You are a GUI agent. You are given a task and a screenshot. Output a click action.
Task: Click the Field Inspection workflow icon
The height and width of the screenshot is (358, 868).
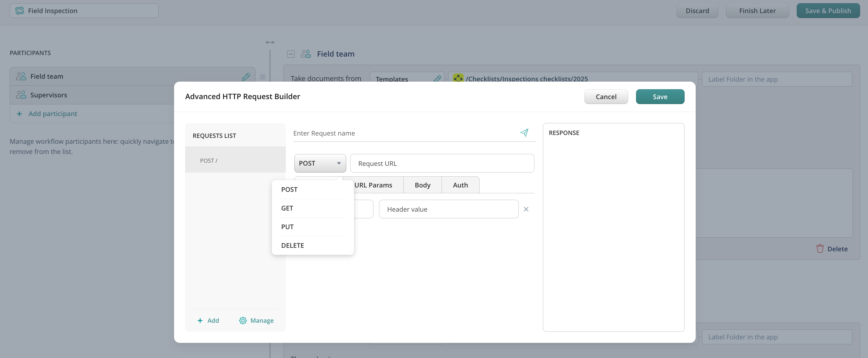click(x=20, y=11)
